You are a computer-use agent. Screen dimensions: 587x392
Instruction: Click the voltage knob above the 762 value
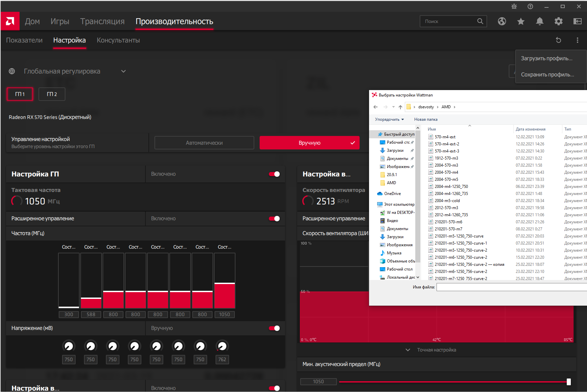pyautogui.click(x=222, y=346)
